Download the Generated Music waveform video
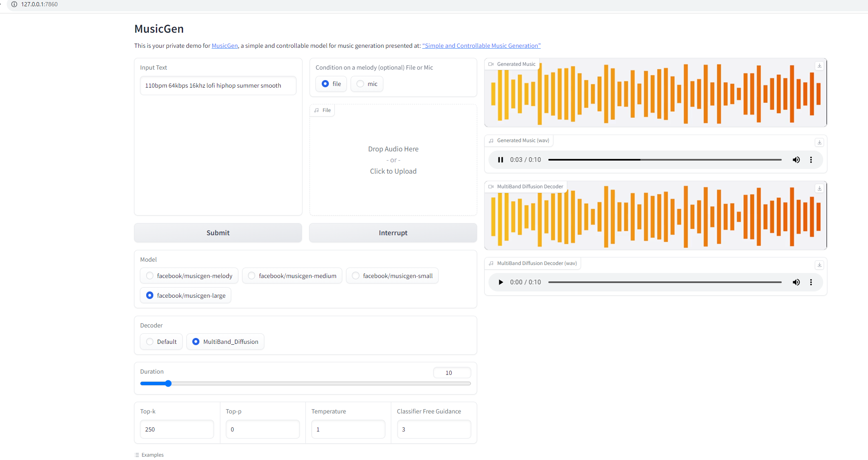 pos(819,65)
